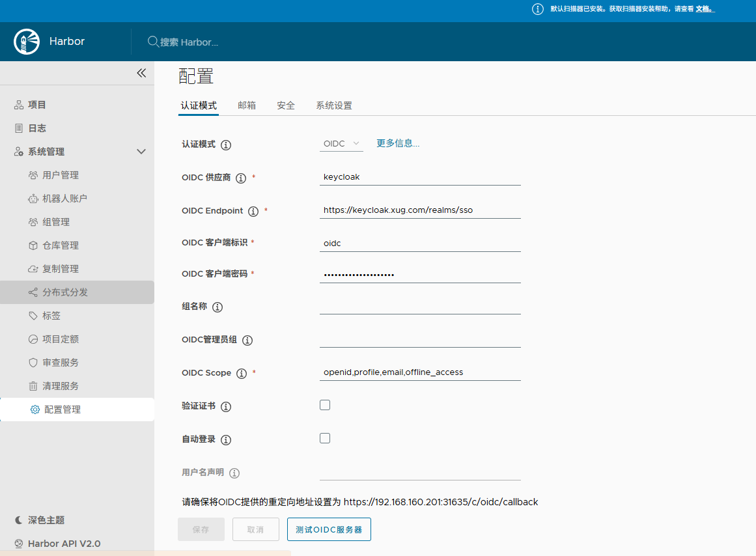The image size is (756, 556).
Task: Click info icon beside OIDC管理员组
Action: tap(247, 341)
